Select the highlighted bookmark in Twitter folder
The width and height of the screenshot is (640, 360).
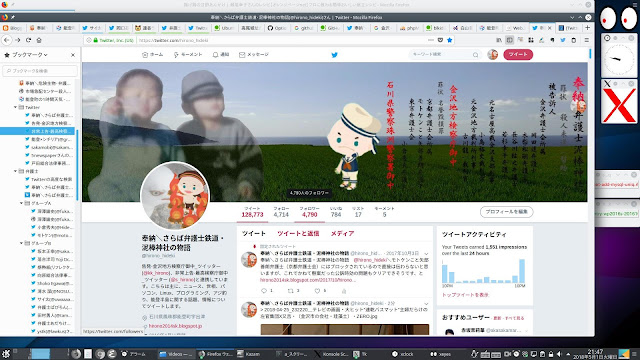point(38,131)
